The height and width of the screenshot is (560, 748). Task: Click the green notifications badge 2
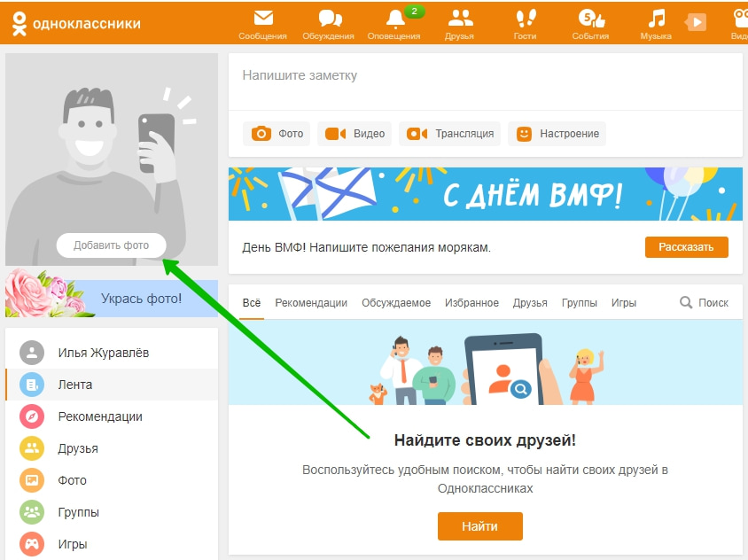414,12
